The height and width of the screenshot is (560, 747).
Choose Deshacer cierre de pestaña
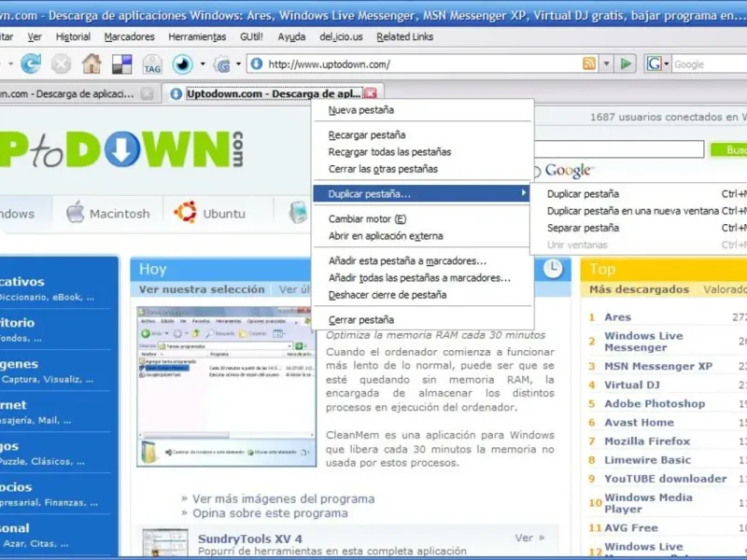422,295
